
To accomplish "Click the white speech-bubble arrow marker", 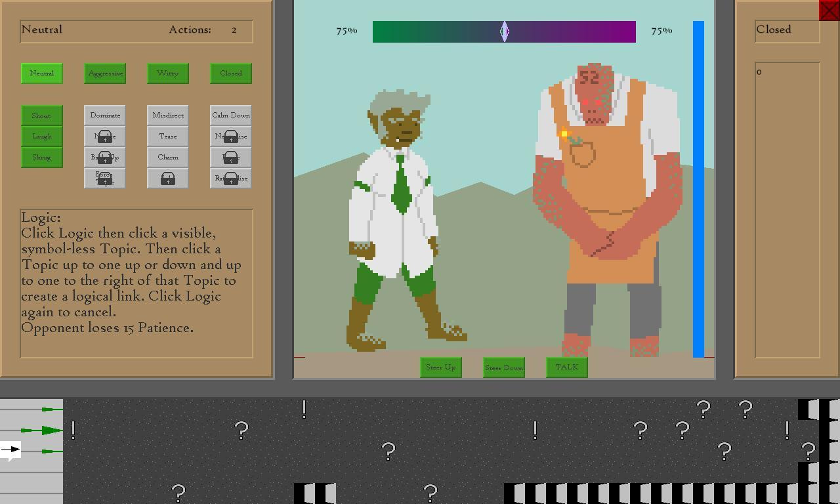I will (x=10, y=450).
